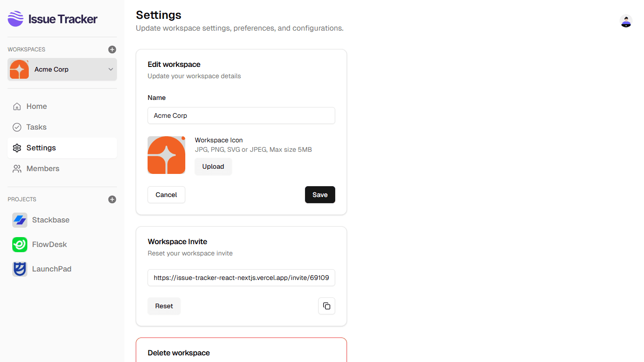Expand the Acme Corp workspace dropdown
The height and width of the screenshot is (362, 644).
pyautogui.click(x=110, y=69)
